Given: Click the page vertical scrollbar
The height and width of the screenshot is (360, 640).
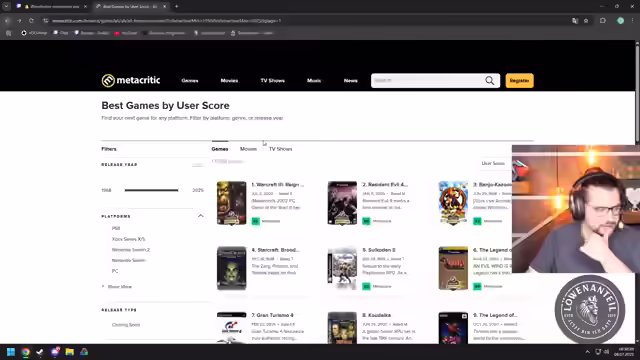Looking at the screenshot, I should [637, 93].
